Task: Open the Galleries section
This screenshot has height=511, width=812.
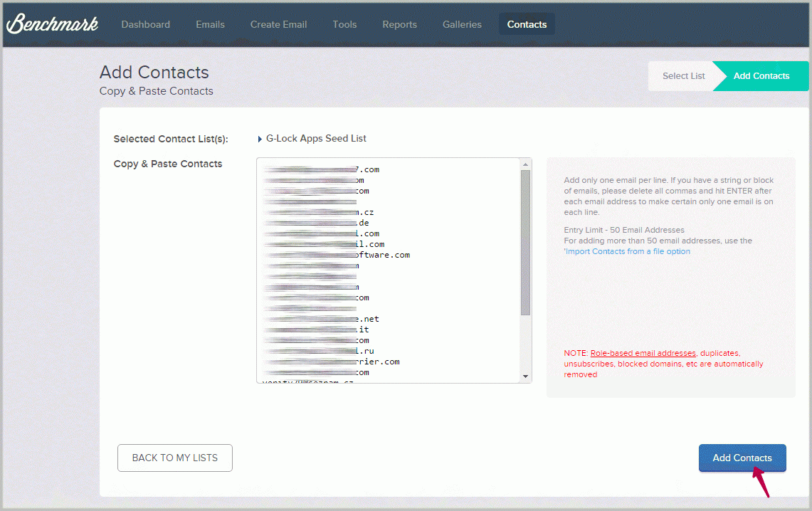Action: 462,24
